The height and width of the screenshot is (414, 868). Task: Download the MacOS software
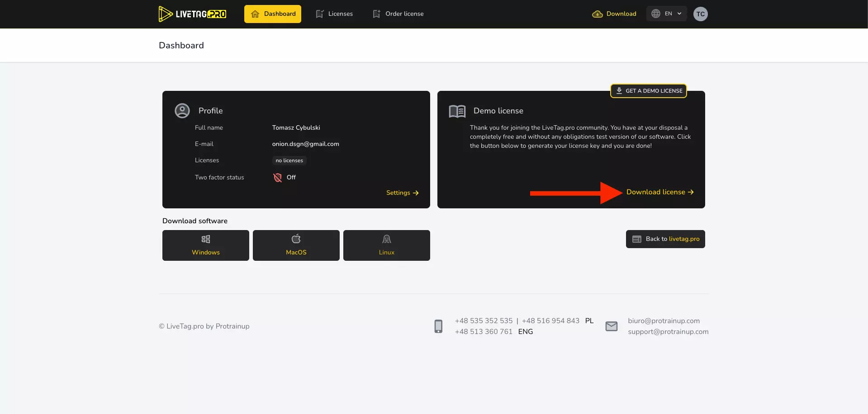296,245
